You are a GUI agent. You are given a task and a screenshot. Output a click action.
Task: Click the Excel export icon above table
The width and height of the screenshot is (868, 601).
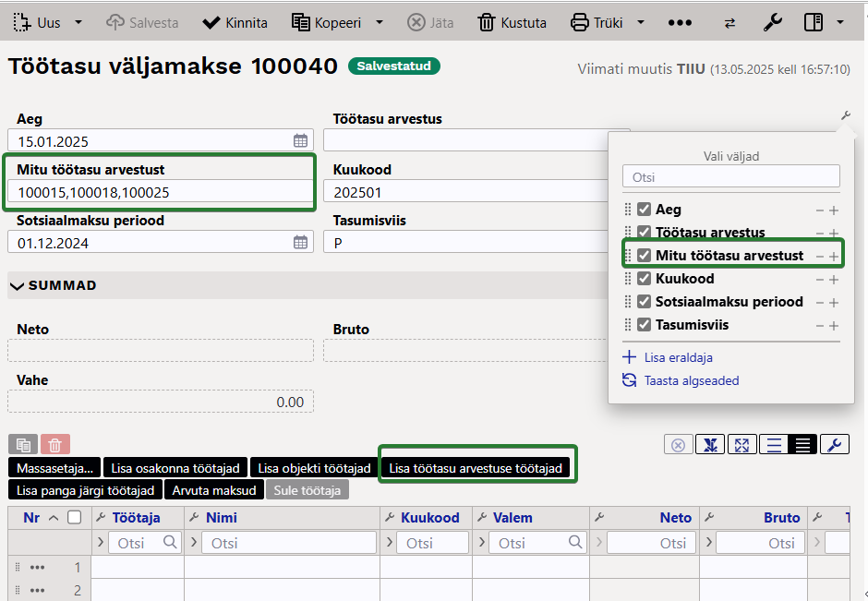coord(710,444)
